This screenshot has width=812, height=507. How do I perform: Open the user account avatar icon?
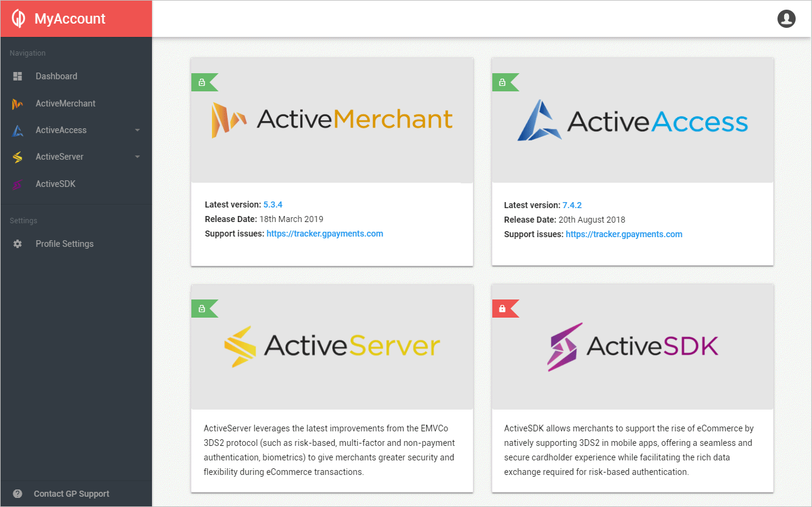[x=787, y=19]
